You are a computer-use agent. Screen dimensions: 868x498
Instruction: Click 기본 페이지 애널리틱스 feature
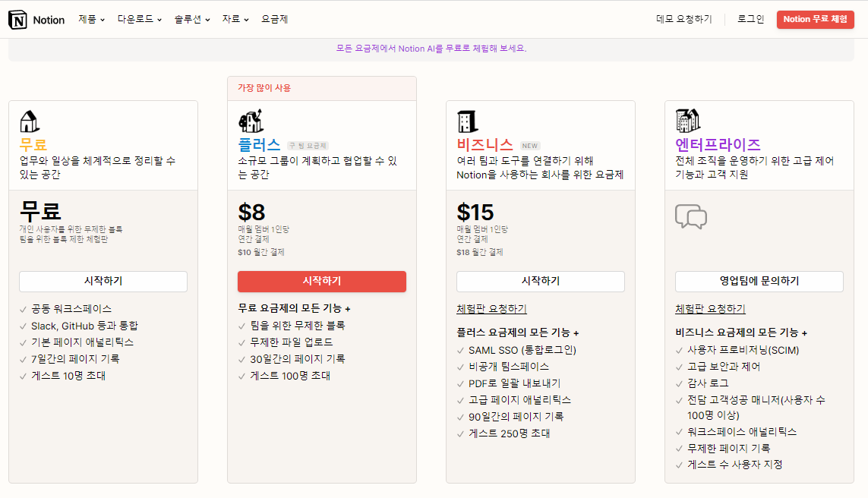pyautogui.click(x=82, y=342)
